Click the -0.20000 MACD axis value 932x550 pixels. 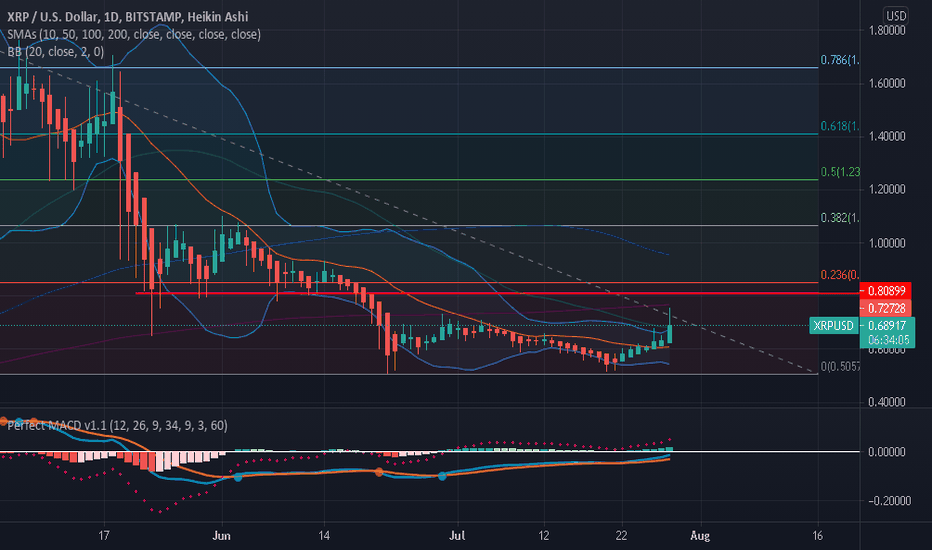click(889, 501)
